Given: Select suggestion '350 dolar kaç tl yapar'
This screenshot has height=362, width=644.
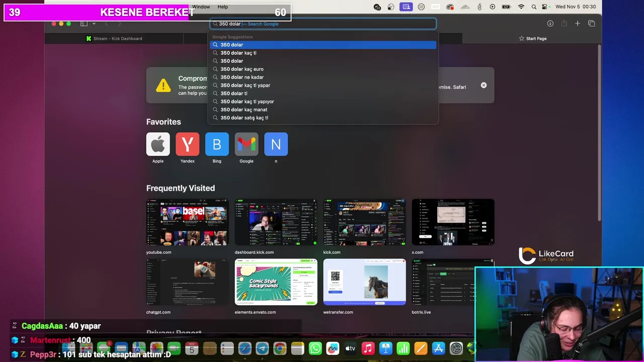Looking at the screenshot, I should pyautogui.click(x=323, y=85).
